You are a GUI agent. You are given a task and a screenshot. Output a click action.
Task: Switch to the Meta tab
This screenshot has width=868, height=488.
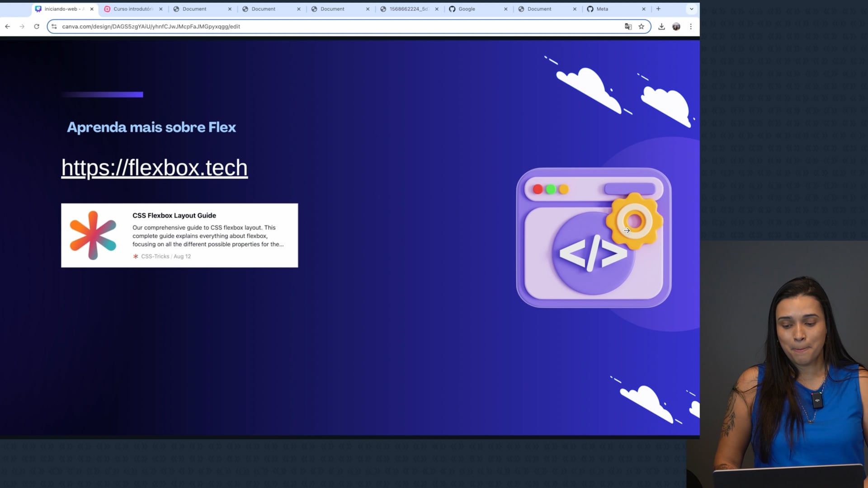pos(602,9)
